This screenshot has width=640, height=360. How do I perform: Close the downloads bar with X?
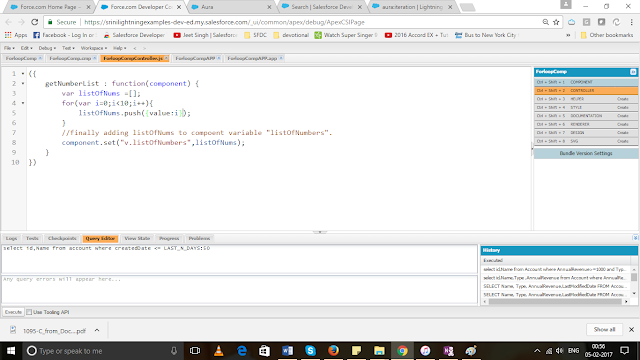(x=631, y=329)
